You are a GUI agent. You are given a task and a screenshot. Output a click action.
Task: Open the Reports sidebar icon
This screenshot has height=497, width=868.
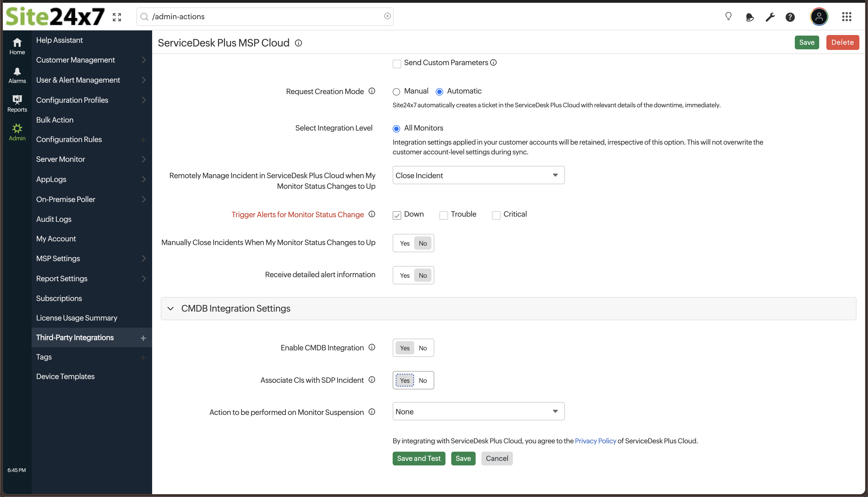17,103
